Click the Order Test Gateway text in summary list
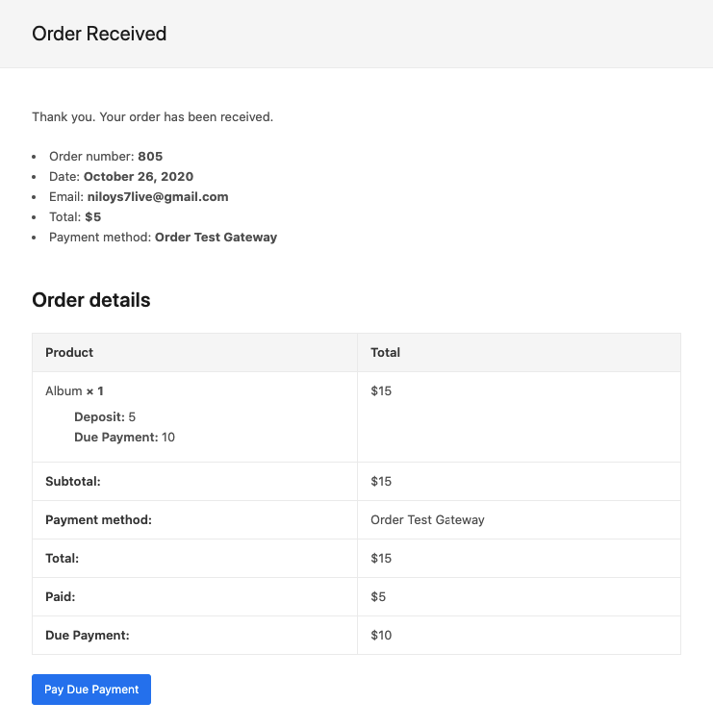Screen dimensions: 713x728 pyautogui.click(x=216, y=237)
